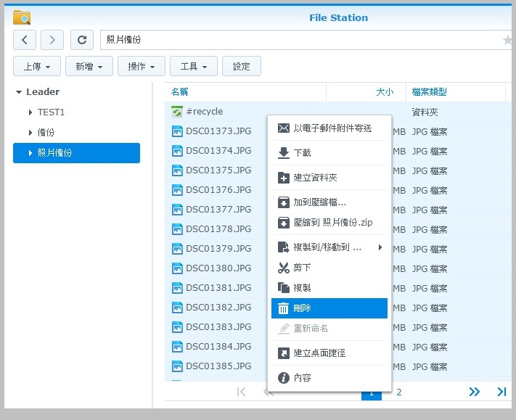Click the File Station folder logo icon
This screenshot has height=420, width=516.
point(22,17)
